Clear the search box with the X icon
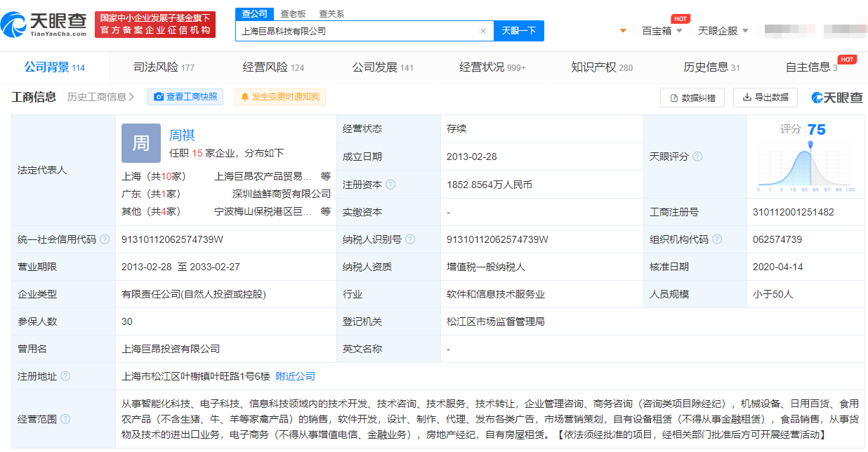Screen dimensions: 868x452 coord(483,31)
